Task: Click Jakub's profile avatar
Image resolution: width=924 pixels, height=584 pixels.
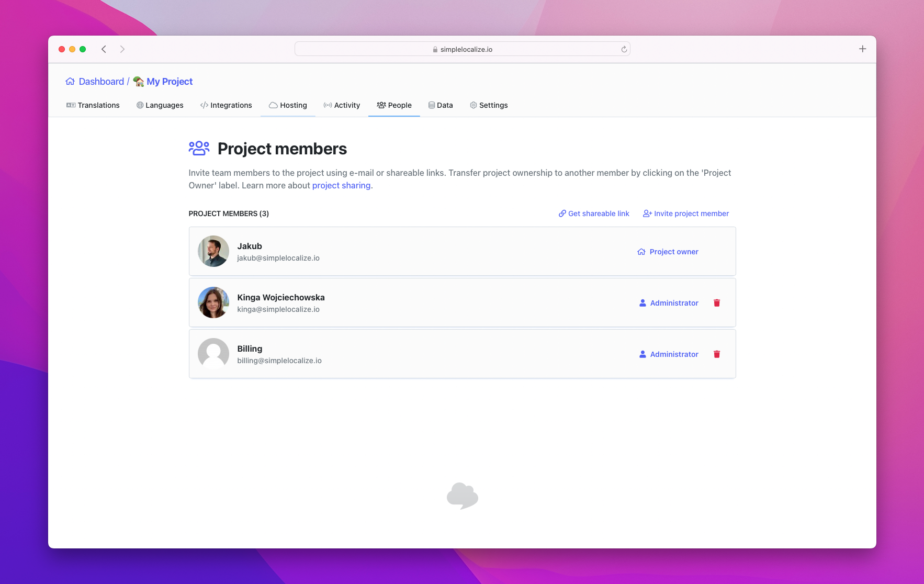Action: coord(213,251)
